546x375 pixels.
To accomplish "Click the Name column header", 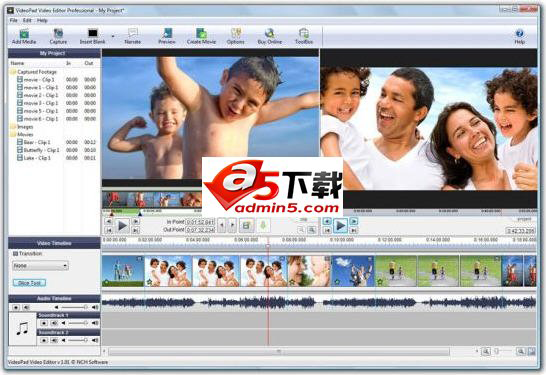I will point(17,63).
